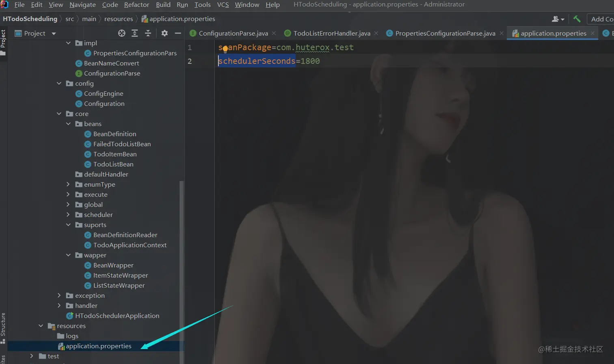The image size is (614, 364).
Task: Open the View menu
Action: tap(56, 5)
